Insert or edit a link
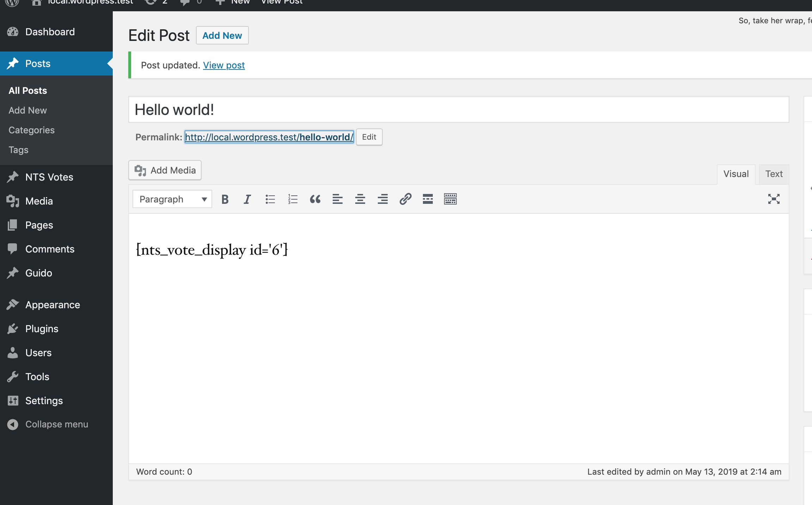812x505 pixels. pyautogui.click(x=405, y=199)
